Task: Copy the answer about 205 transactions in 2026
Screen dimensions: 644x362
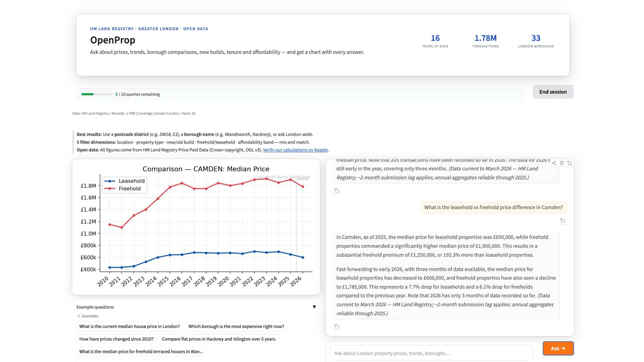Action: (336, 191)
